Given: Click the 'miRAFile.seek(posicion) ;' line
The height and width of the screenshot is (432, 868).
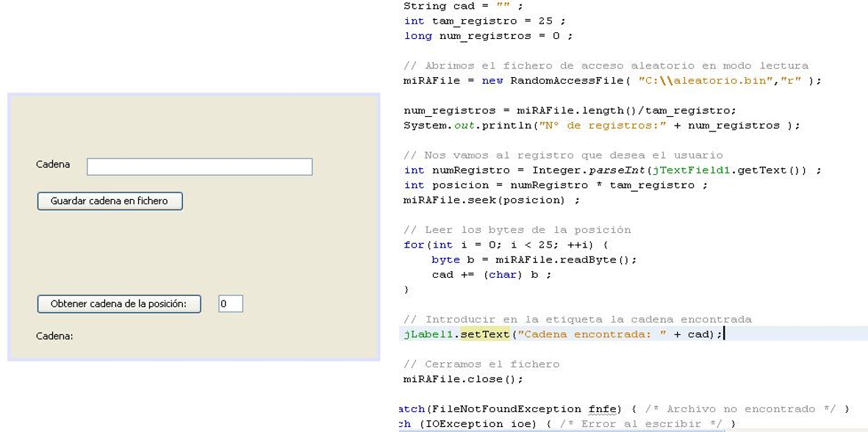Looking at the screenshot, I should pyautogui.click(x=492, y=200).
